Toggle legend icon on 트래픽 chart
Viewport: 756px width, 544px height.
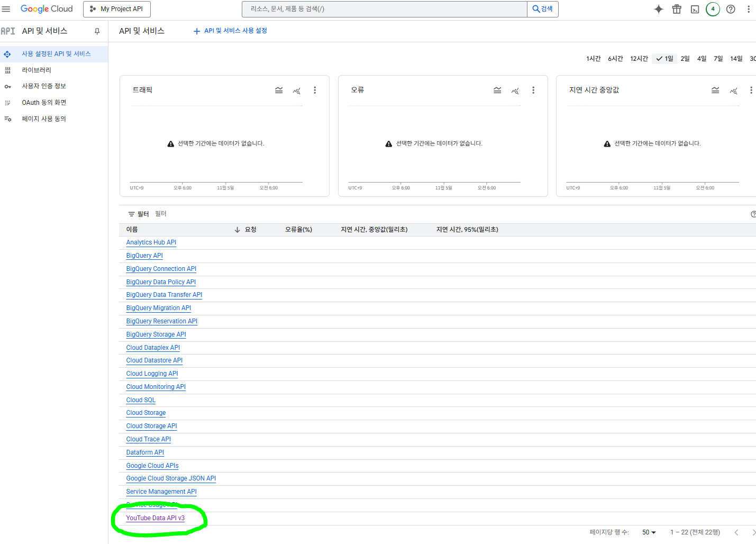click(x=279, y=90)
